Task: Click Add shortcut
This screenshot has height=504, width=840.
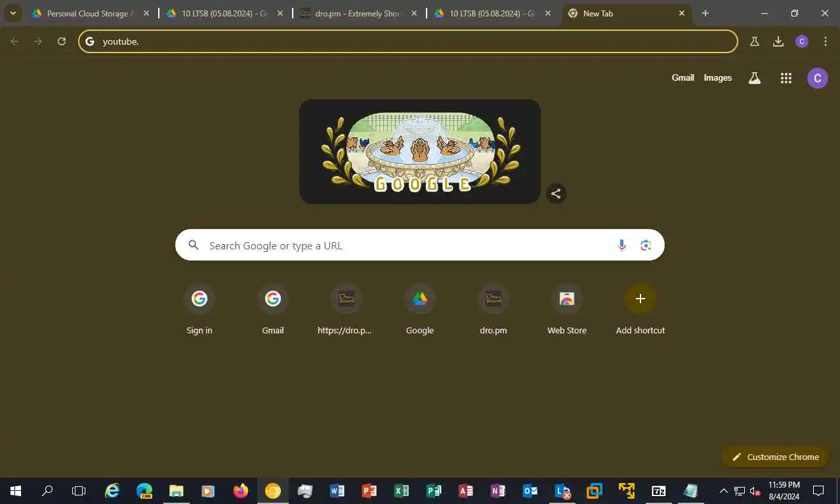Action: tap(640, 310)
